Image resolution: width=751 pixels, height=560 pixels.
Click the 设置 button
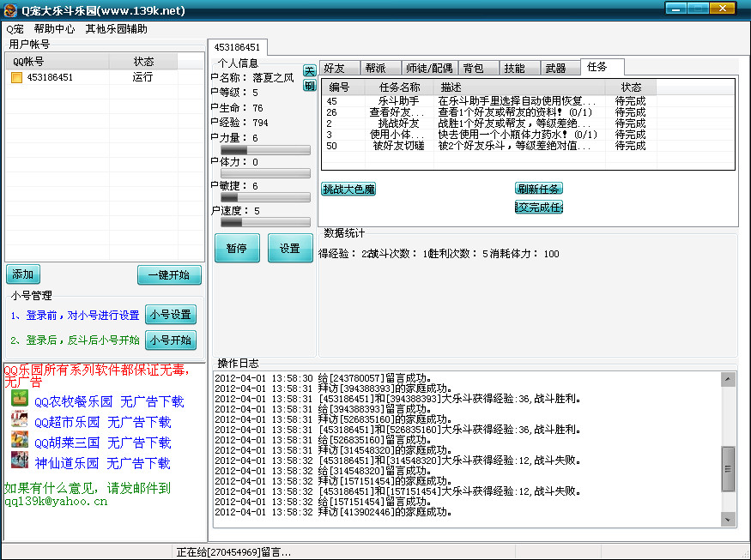tap(290, 248)
